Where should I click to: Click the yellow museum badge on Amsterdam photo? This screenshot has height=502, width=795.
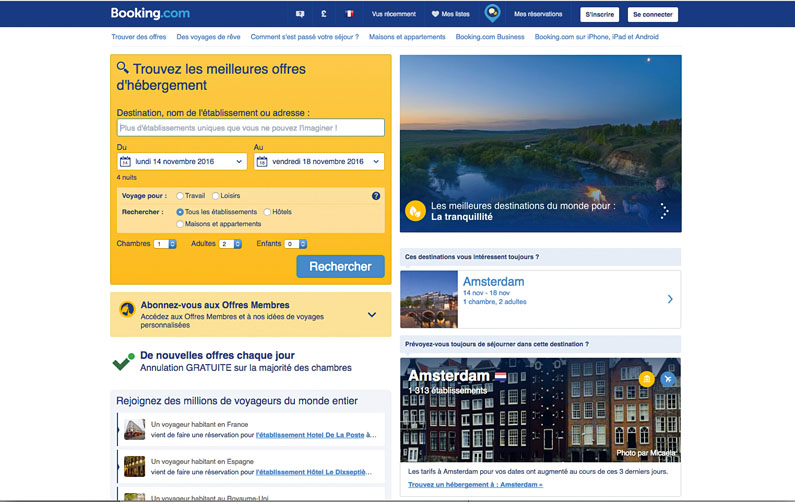646,379
